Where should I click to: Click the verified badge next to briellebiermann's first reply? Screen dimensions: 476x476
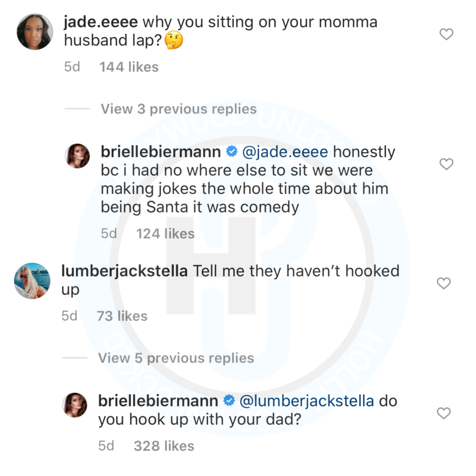[x=231, y=151]
